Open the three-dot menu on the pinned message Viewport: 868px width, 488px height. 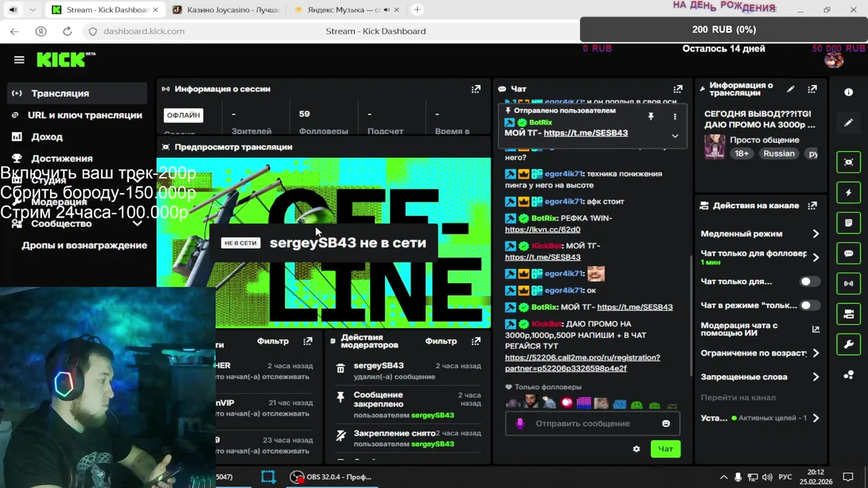pyautogui.click(x=675, y=117)
